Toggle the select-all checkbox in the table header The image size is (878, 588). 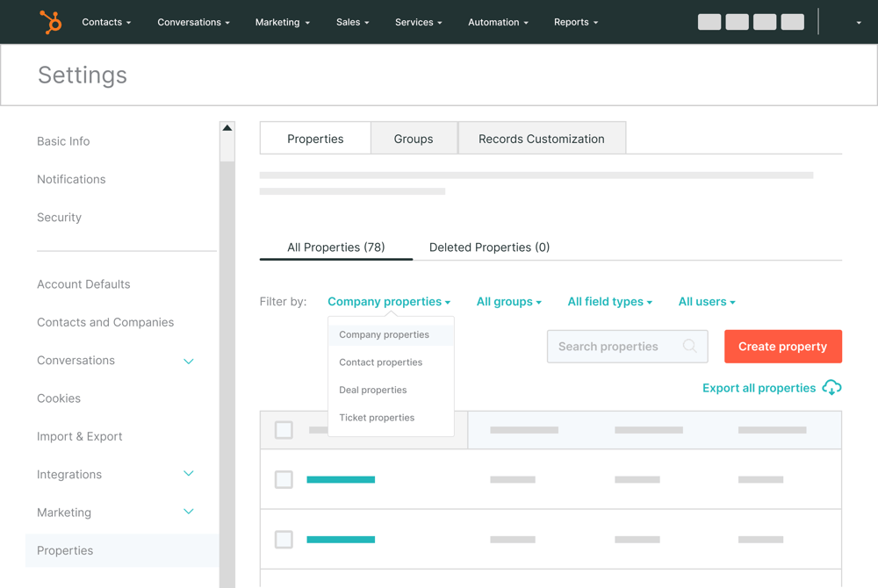pyautogui.click(x=284, y=430)
